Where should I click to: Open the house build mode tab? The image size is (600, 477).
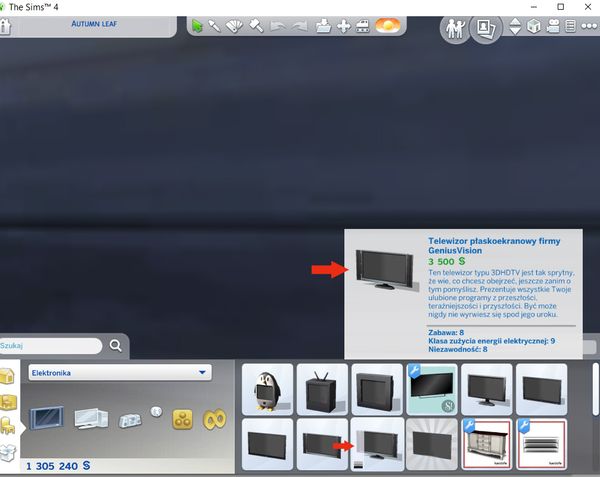[x=8, y=376]
